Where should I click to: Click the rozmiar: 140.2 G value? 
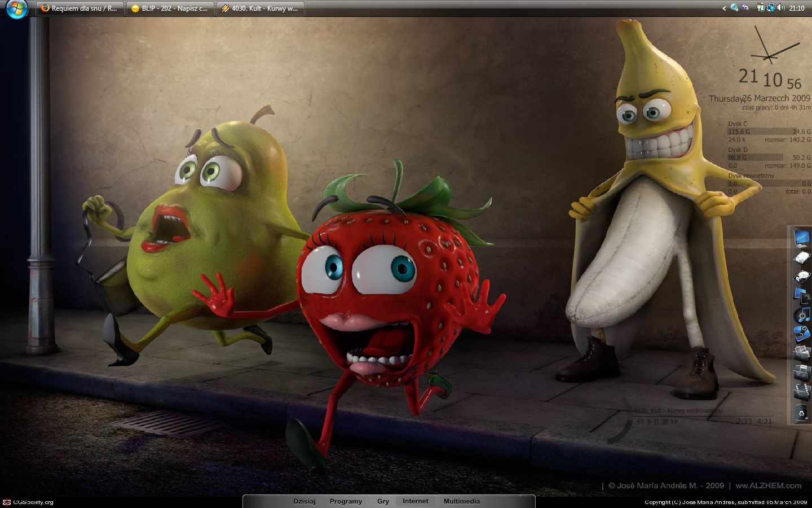tap(787, 139)
